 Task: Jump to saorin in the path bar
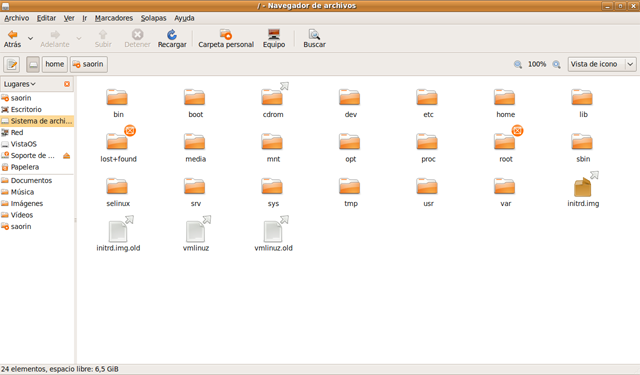pos(89,64)
